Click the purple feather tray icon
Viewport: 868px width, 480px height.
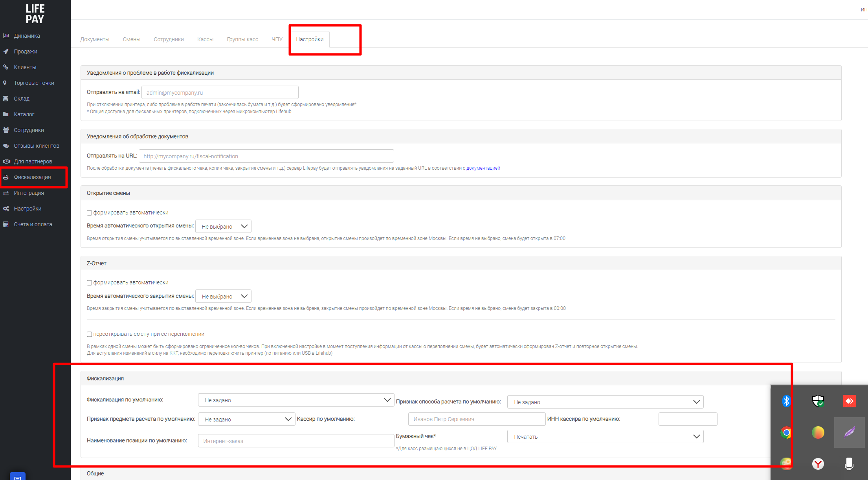(x=850, y=432)
